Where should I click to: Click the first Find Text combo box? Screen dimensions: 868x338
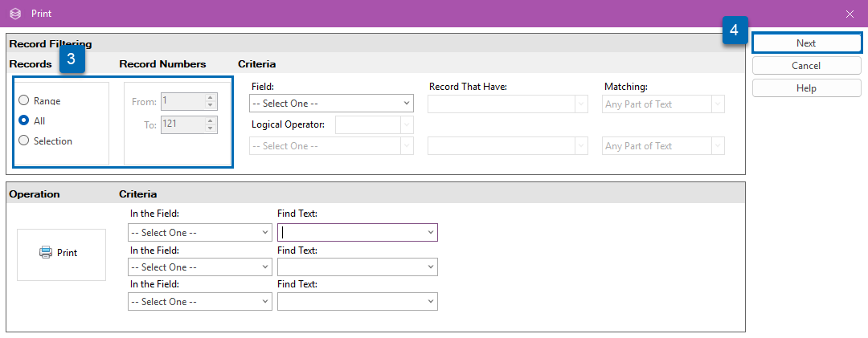357,232
